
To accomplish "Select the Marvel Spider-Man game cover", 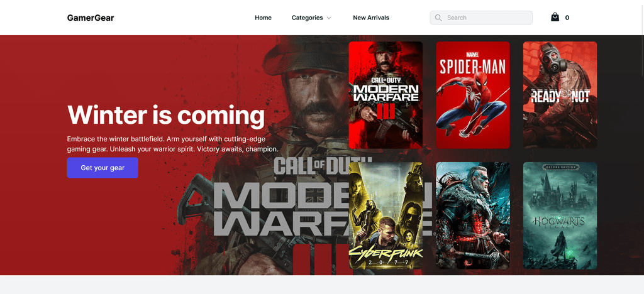I will [x=473, y=95].
